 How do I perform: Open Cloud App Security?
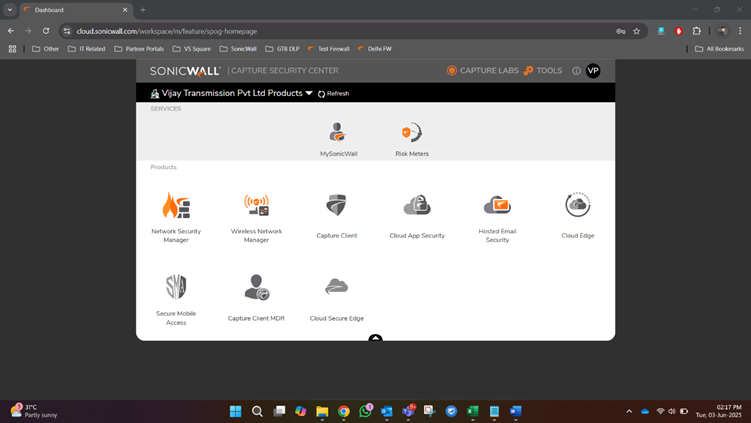pyautogui.click(x=417, y=216)
